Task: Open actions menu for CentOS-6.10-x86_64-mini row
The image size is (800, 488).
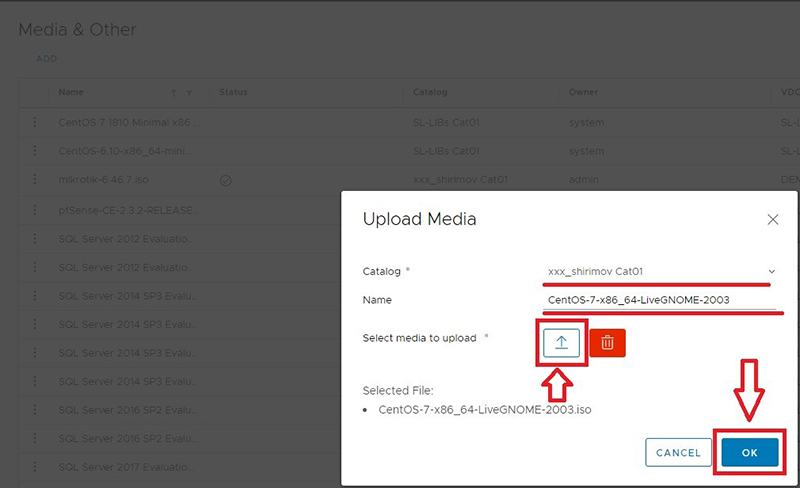Action: [x=35, y=151]
